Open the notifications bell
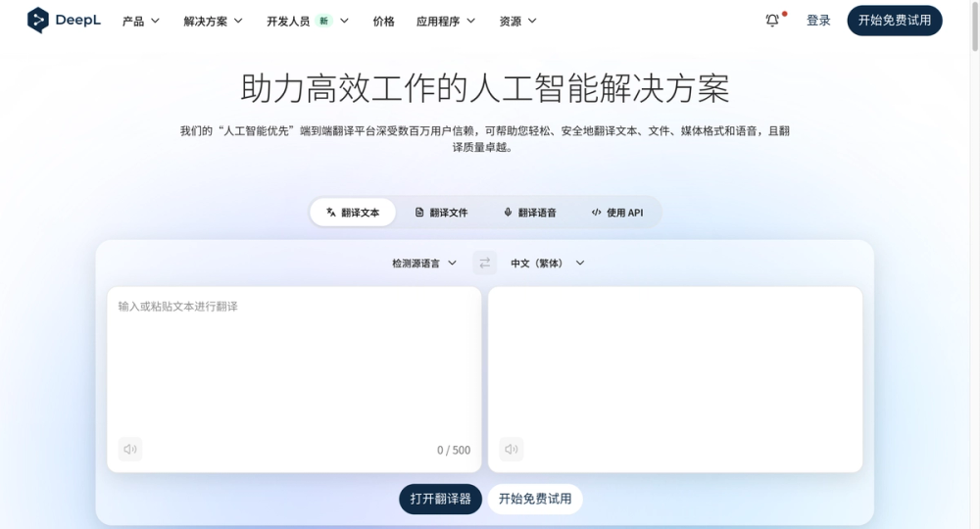 [772, 20]
